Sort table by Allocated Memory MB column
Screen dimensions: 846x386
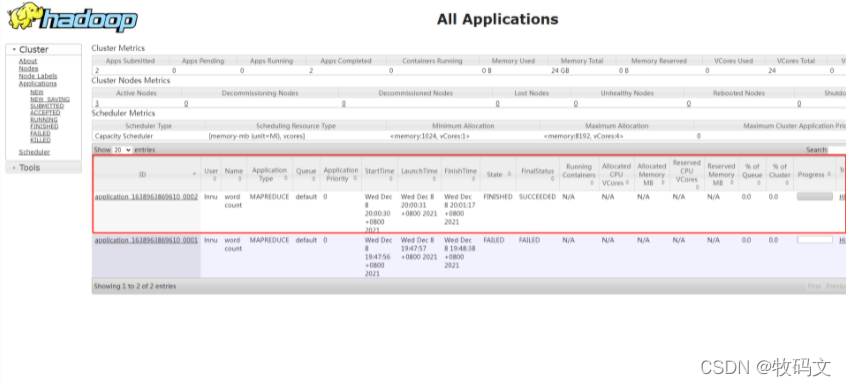651,174
